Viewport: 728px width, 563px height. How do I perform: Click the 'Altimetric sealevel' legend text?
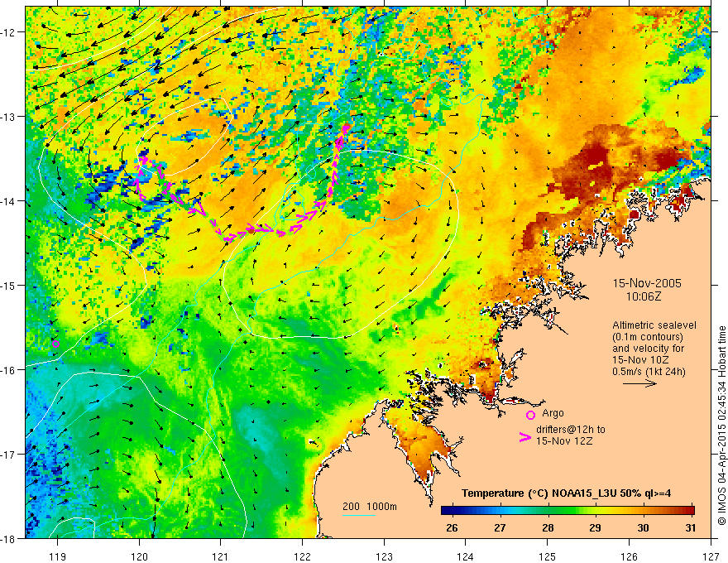pos(654,325)
